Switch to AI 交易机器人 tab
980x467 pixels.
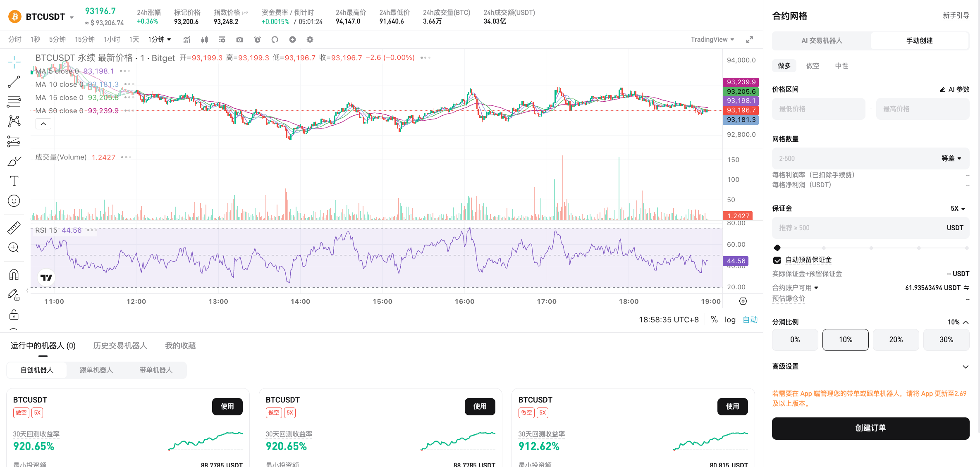[821, 41]
